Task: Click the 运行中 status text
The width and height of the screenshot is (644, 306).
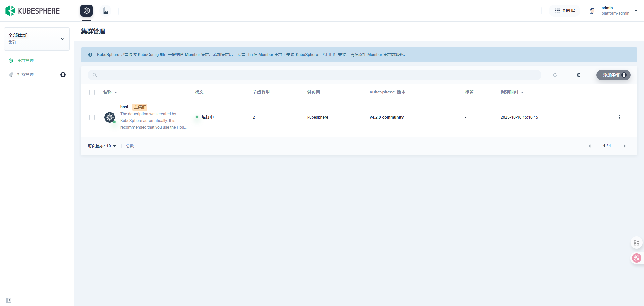Action: click(208, 117)
